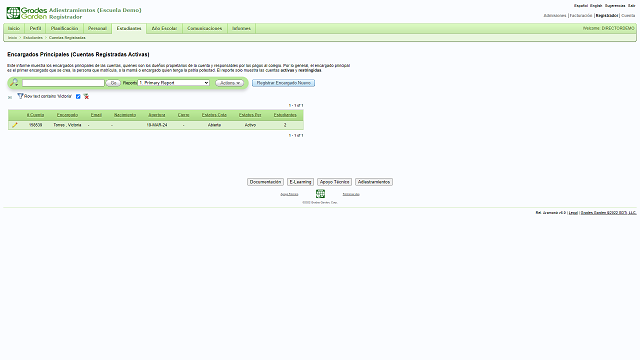Open the Admisiones module link
640x360 pixels.
point(555,16)
